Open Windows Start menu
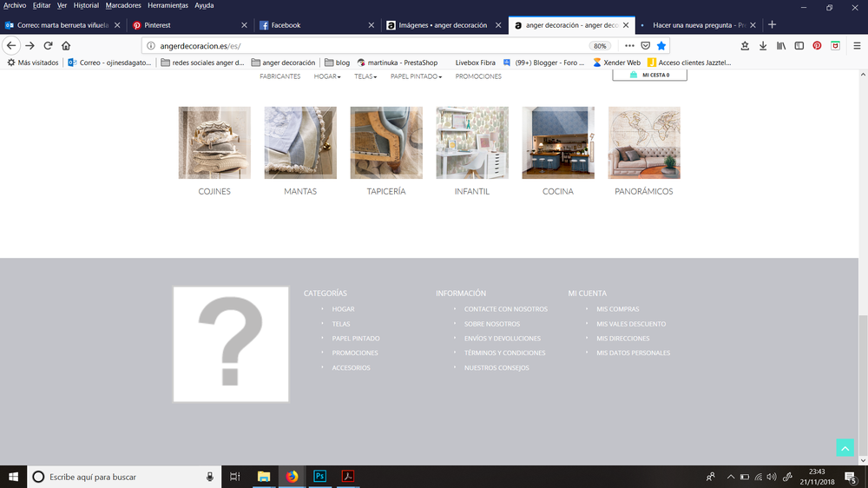Image resolution: width=868 pixels, height=488 pixels. click(13, 477)
